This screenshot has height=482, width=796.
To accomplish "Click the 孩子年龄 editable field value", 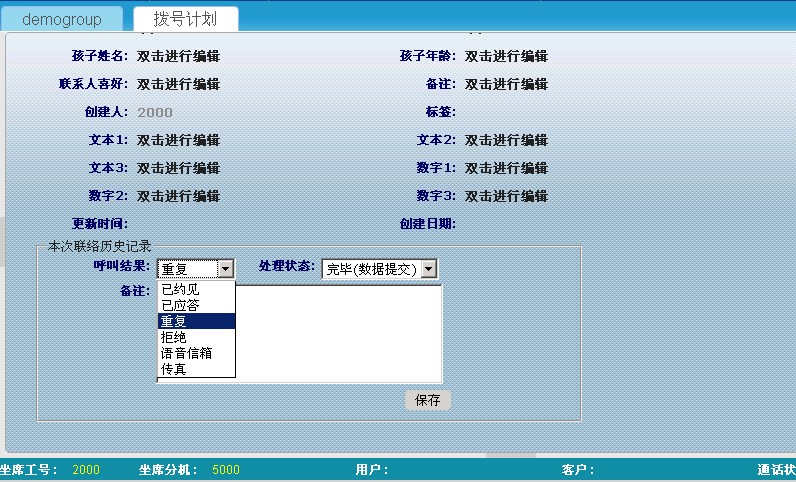I will click(506, 56).
